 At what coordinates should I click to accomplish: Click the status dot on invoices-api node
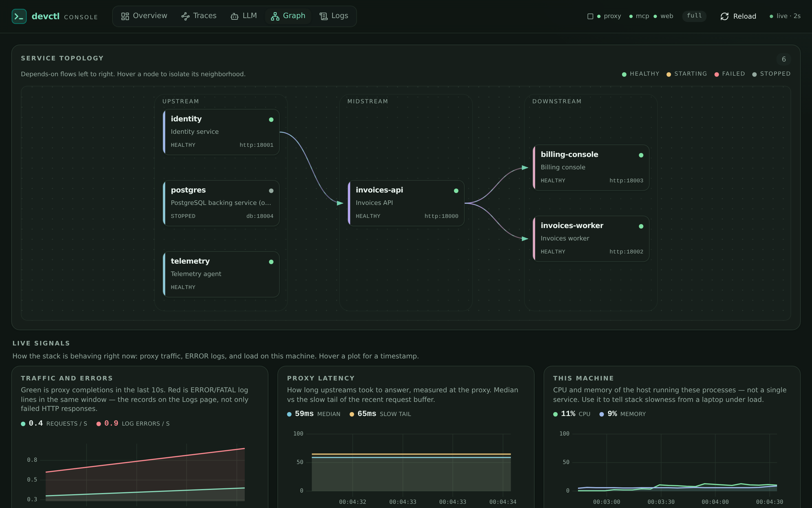[x=456, y=191]
